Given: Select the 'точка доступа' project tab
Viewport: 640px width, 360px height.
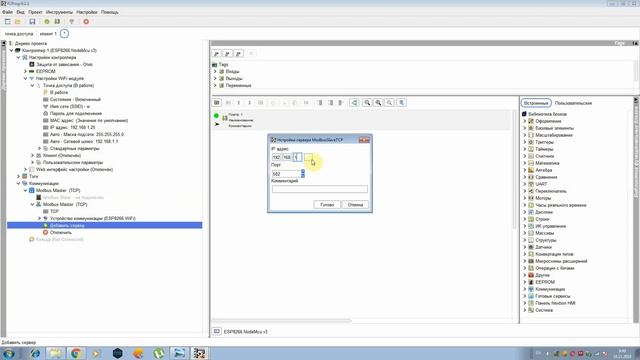Looking at the screenshot, I should click(19, 34).
